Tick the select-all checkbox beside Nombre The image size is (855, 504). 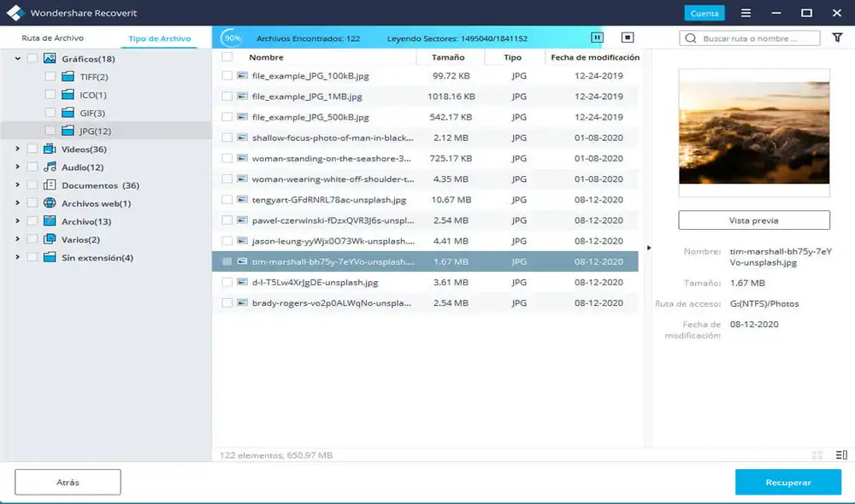pos(227,57)
